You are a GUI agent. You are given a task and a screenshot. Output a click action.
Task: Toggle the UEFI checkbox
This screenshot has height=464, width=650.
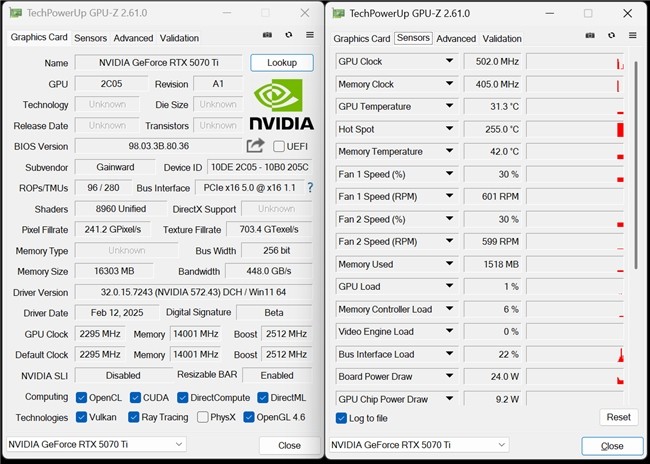click(x=279, y=146)
